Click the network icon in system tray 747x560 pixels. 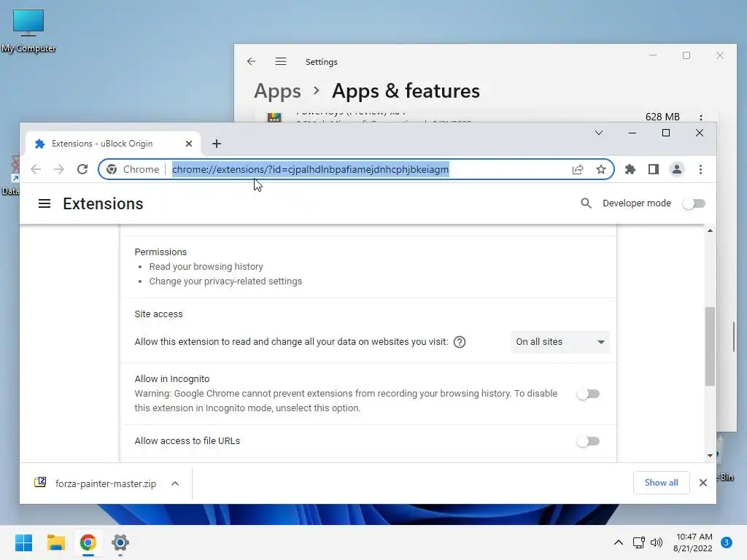tap(638, 542)
